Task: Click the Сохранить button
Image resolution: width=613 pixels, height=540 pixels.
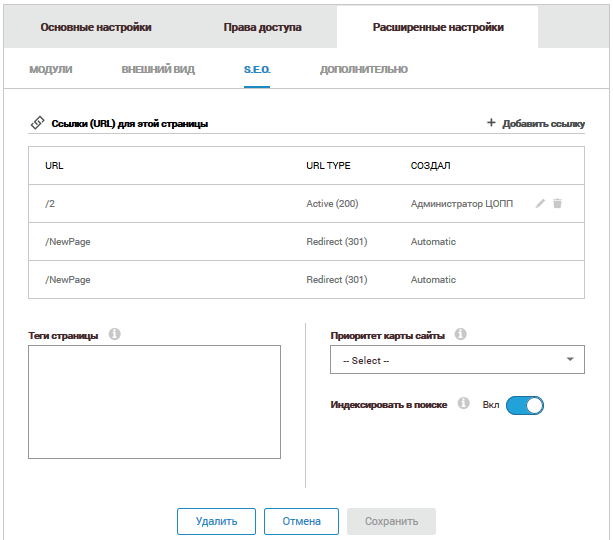Action: coord(390,521)
